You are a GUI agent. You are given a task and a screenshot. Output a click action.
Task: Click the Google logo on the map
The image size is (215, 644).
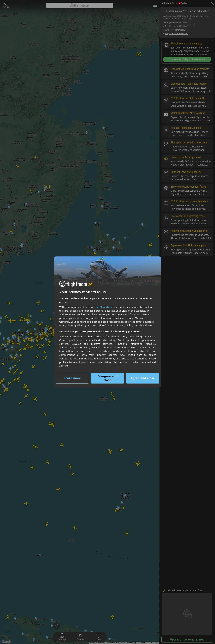tap(6, 641)
